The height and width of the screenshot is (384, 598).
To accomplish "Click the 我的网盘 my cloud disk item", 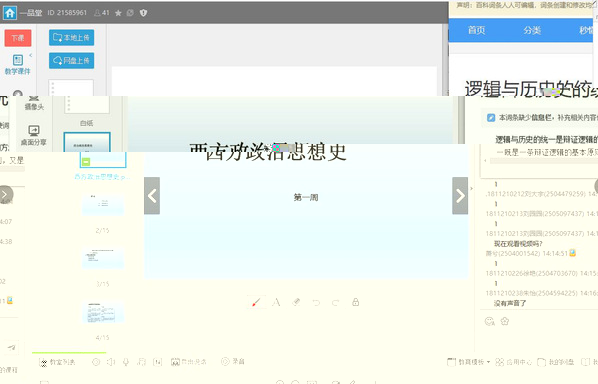I will point(555,362).
